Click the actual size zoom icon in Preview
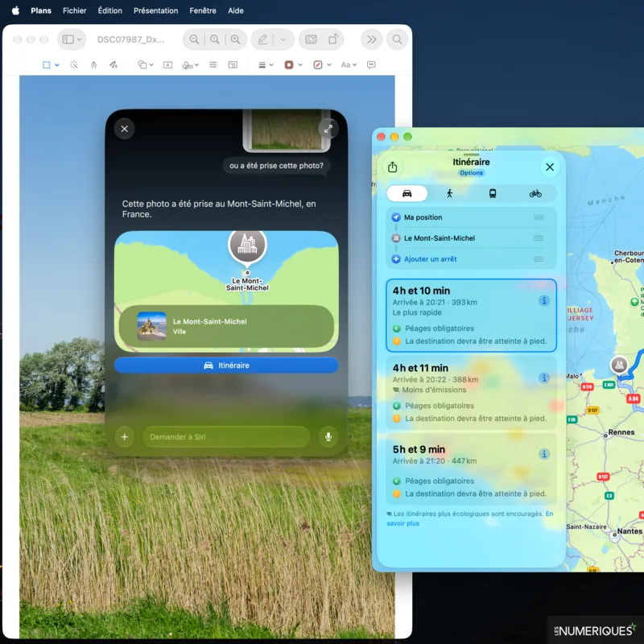Viewport: 644px width, 644px height. 214,39
